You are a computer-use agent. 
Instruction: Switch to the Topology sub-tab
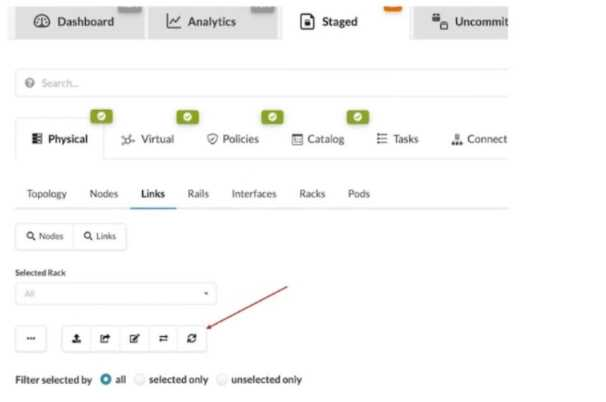click(47, 194)
